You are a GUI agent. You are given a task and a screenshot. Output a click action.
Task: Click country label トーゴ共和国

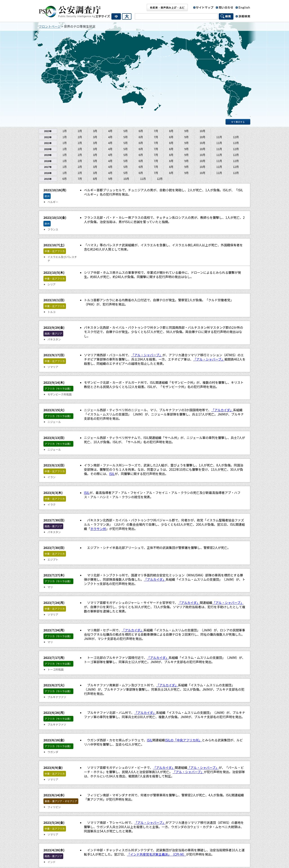point(56,669)
